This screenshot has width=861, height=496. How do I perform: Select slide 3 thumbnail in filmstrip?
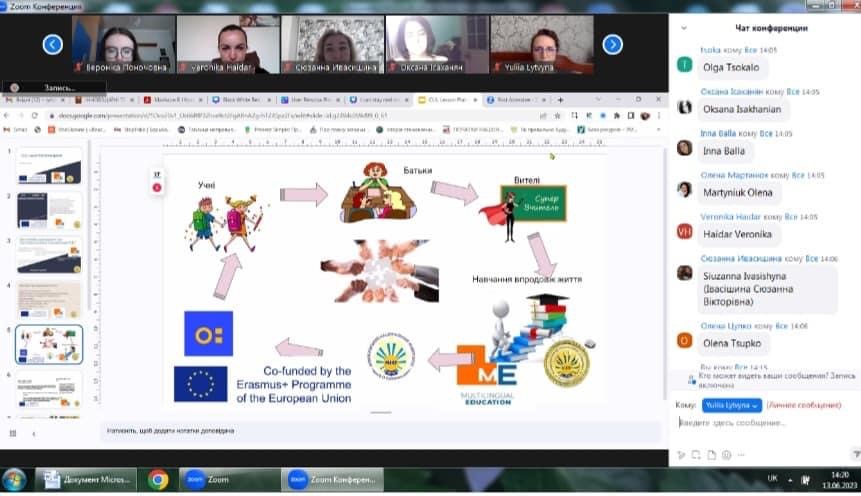(49, 255)
